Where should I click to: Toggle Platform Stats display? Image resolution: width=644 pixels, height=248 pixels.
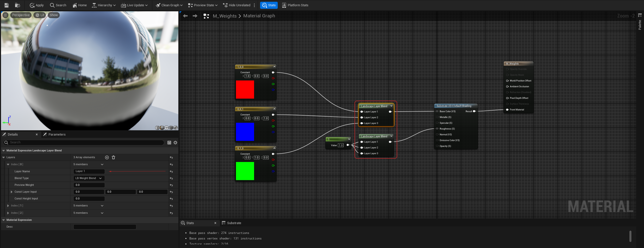tap(295, 5)
